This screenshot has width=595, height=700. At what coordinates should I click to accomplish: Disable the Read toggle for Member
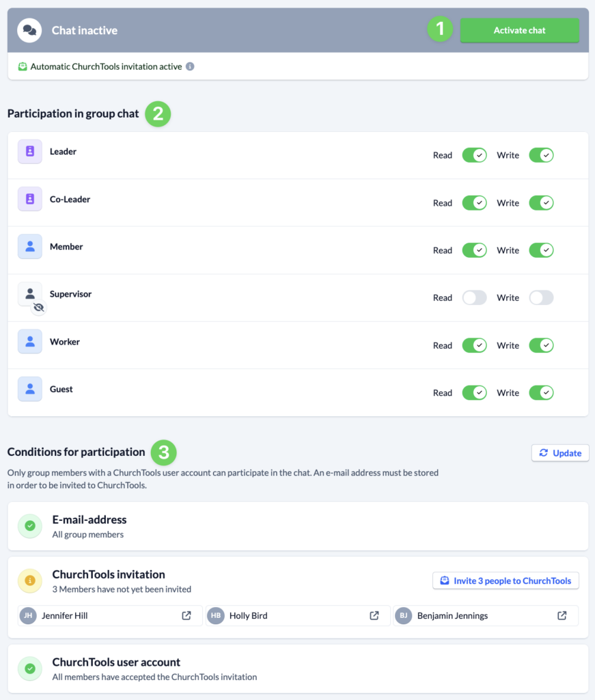click(474, 250)
